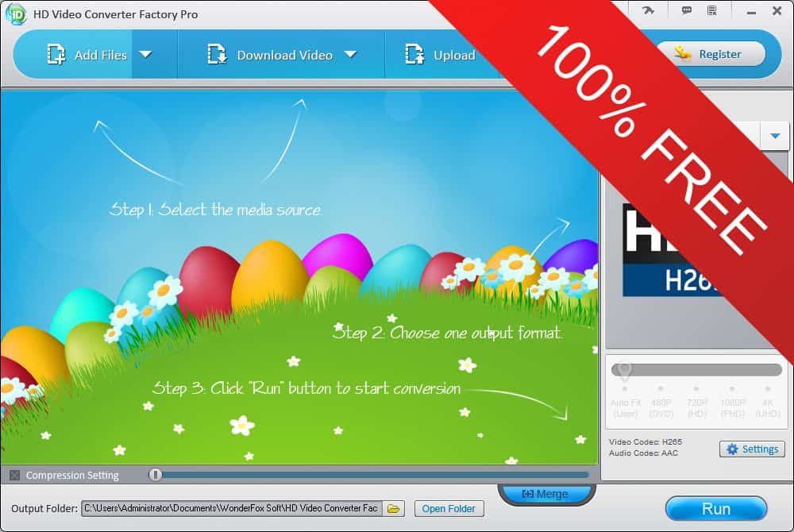Select the Auto Fit (User) resolution marker

[626, 403]
